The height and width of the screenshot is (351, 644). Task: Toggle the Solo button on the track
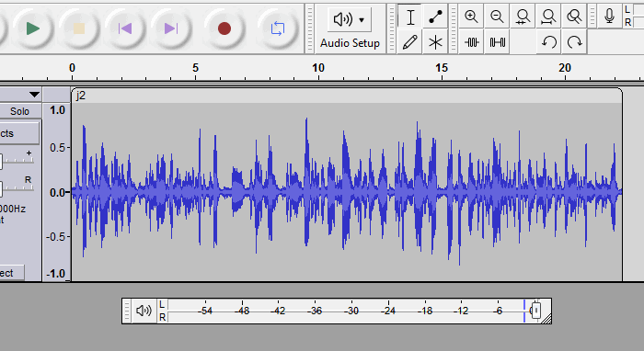19,111
